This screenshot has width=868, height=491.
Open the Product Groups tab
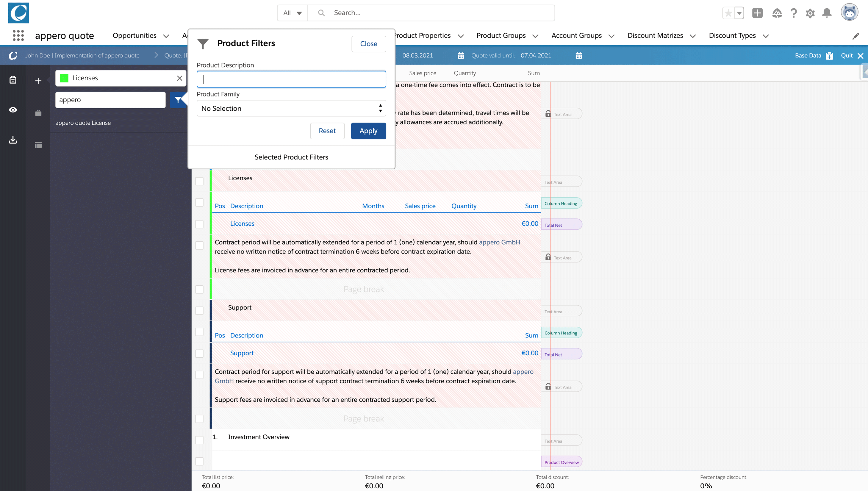tap(501, 35)
